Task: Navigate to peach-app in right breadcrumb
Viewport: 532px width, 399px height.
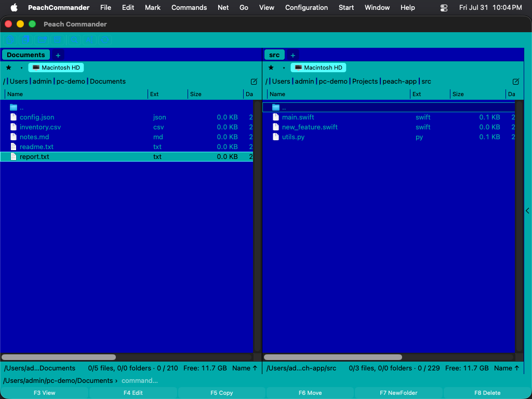Action: [400, 82]
